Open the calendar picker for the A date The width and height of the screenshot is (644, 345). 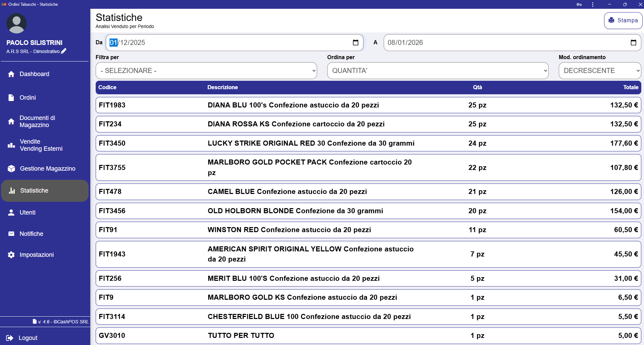click(x=634, y=43)
